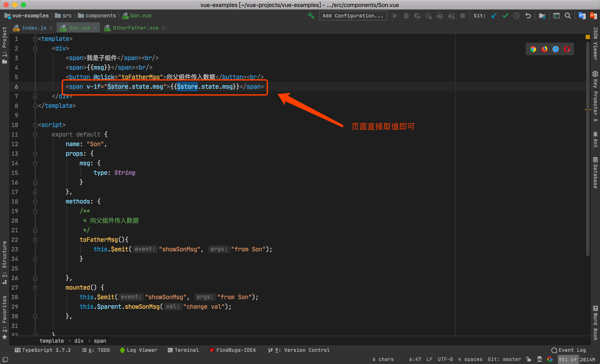The height and width of the screenshot is (364, 600).
Task: Click the Stop square icon
Action: 463,16
